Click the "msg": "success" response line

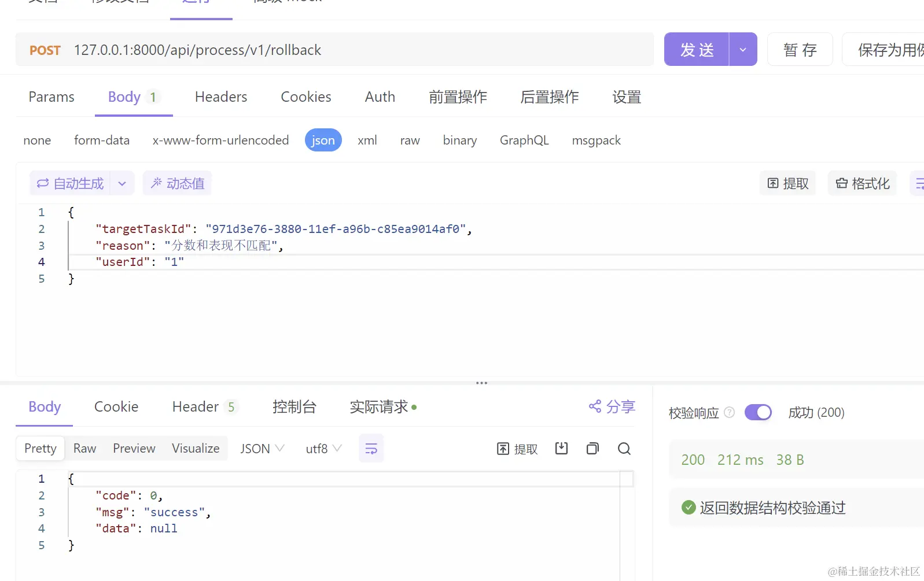(153, 512)
